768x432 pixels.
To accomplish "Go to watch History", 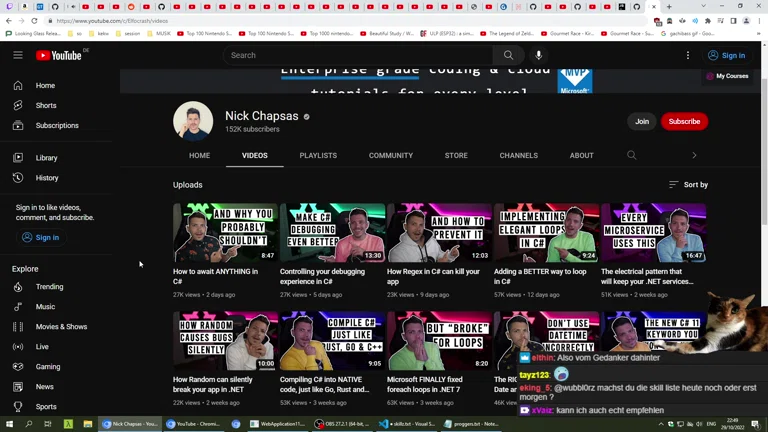I will [47, 178].
